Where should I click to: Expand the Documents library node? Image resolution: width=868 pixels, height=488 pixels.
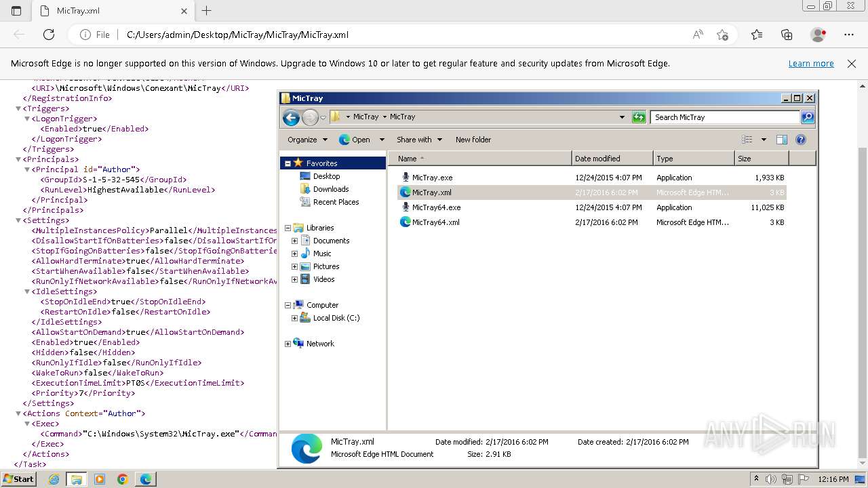pos(295,241)
